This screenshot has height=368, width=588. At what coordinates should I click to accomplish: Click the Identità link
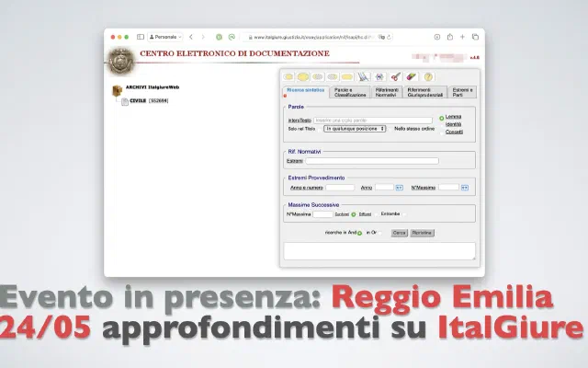(x=453, y=124)
